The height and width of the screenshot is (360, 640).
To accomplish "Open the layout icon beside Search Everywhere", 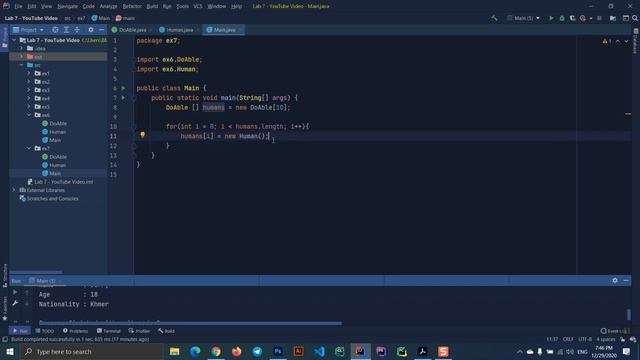I will pyautogui.click(x=625, y=18).
